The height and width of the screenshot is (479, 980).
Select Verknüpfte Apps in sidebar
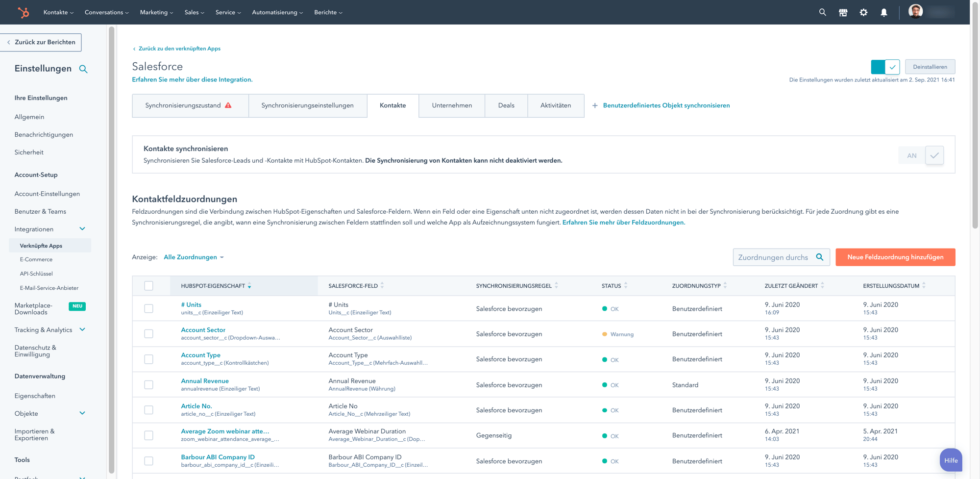[x=50, y=246]
